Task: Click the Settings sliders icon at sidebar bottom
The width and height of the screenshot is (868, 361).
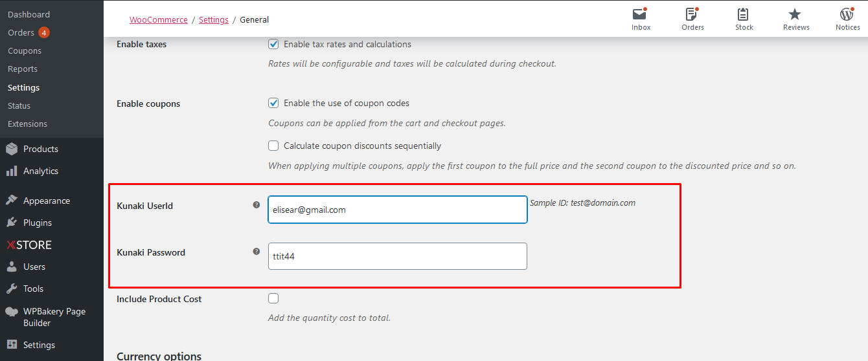Action: [x=12, y=345]
